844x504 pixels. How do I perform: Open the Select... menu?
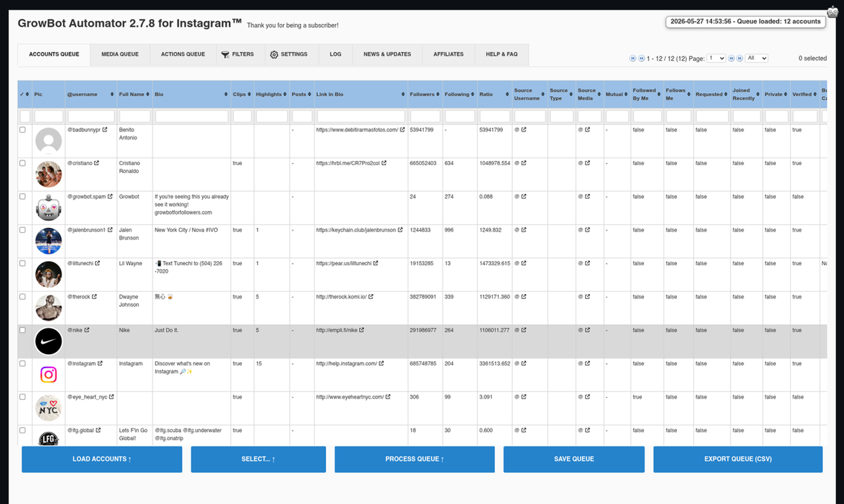(258, 459)
